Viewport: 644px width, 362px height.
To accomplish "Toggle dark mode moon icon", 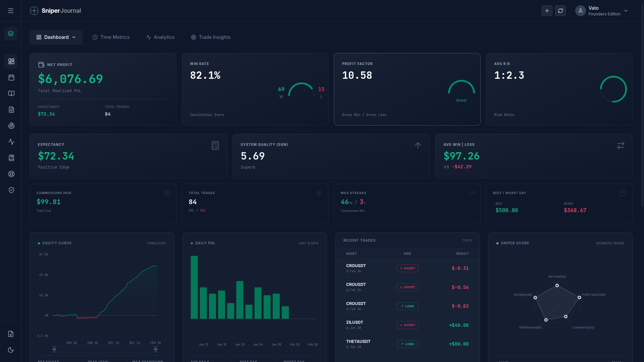I will click(x=11, y=350).
